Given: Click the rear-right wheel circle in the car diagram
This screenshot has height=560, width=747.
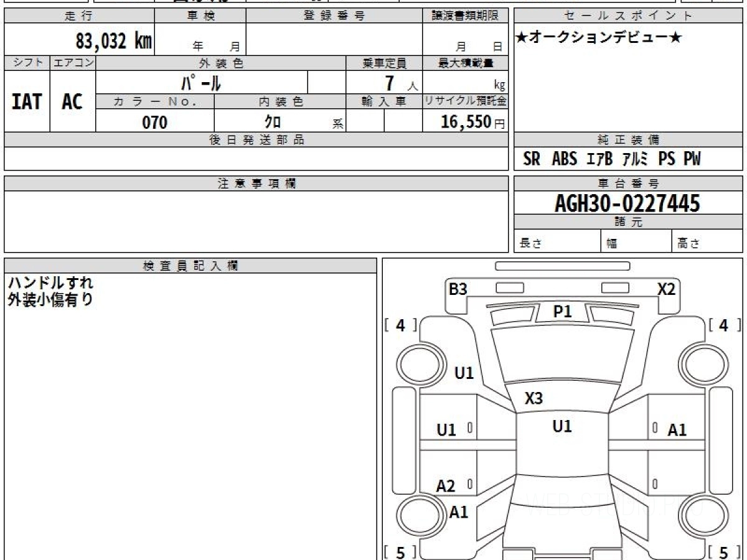Looking at the screenshot, I should 703,516.
